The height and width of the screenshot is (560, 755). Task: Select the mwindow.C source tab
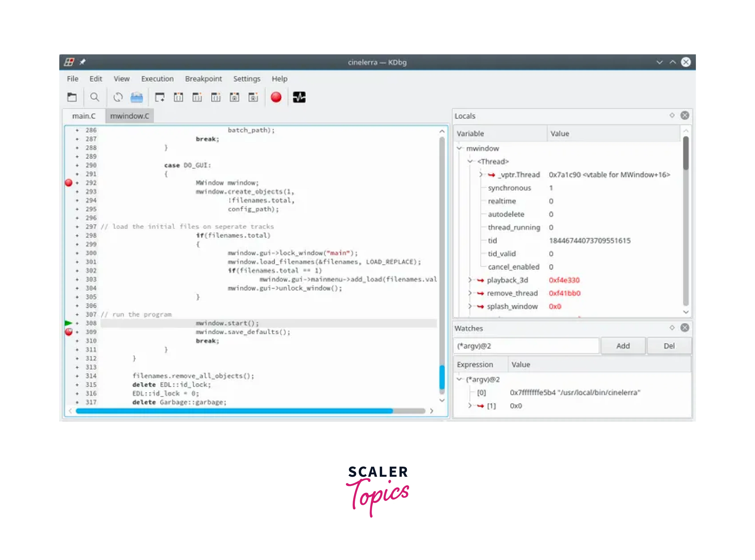[129, 116]
